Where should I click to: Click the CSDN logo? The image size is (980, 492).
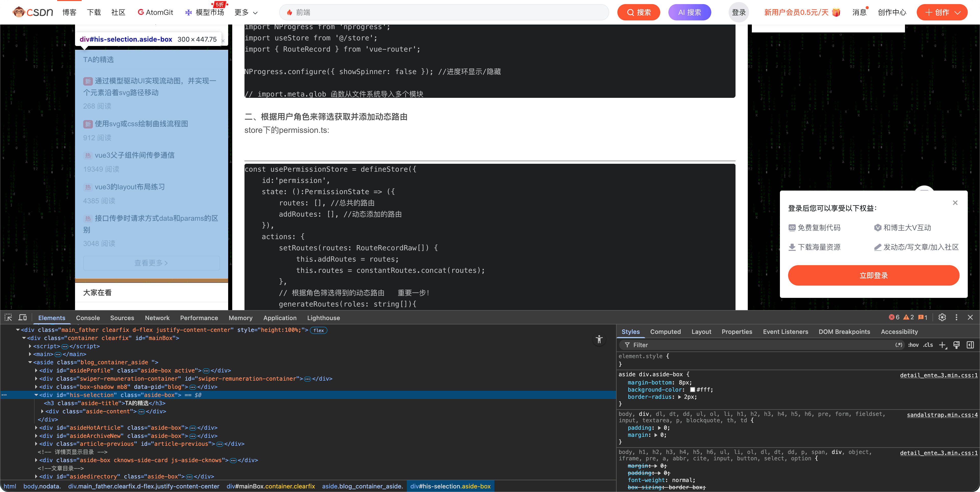(x=33, y=12)
